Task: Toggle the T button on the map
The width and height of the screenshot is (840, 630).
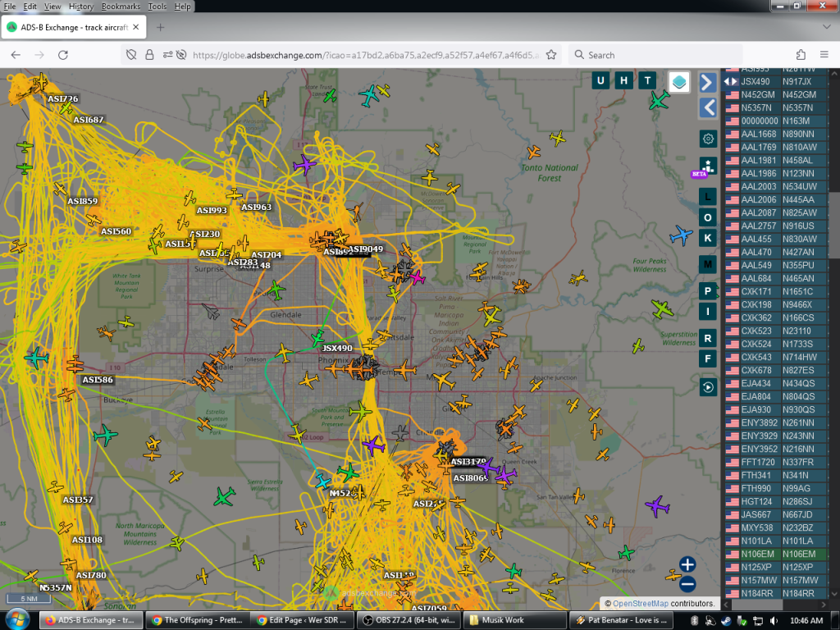Action: [x=647, y=81]
